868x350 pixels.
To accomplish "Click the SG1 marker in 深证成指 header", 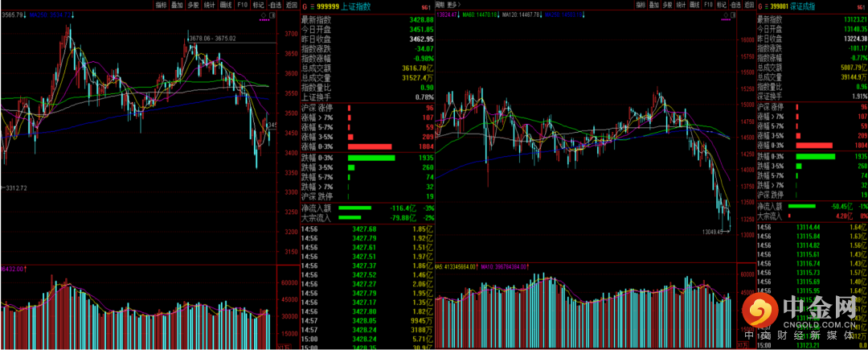I will 860,8.
